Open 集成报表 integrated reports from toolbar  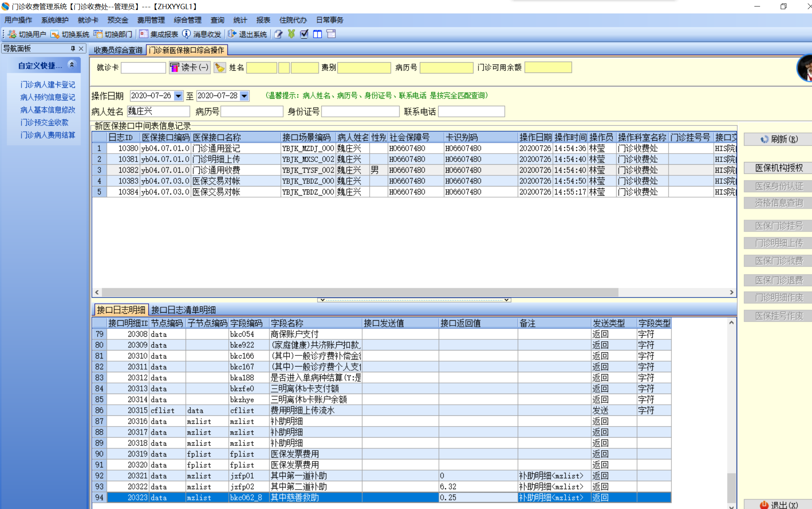point(144,34)
